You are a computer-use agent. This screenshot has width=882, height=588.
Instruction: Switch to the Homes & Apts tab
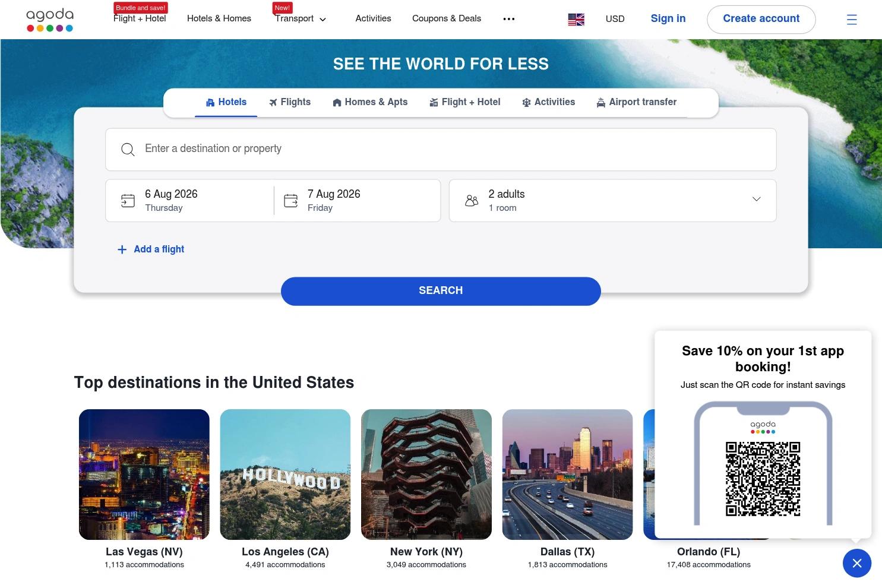coord(370,102)
